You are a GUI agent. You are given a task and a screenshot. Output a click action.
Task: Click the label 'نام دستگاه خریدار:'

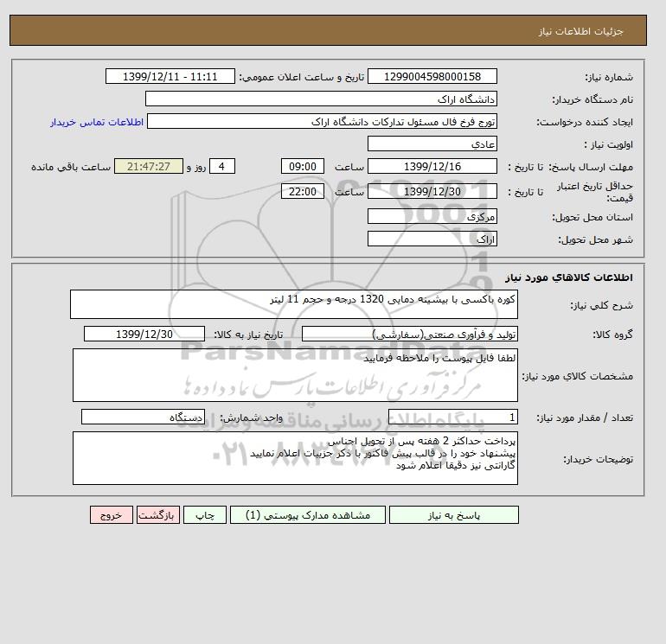point(592,99)
